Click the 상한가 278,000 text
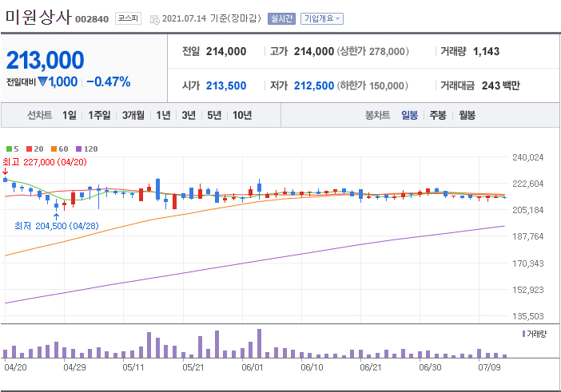561x392 pixels. pyautogui.click(x=373, y=51)
